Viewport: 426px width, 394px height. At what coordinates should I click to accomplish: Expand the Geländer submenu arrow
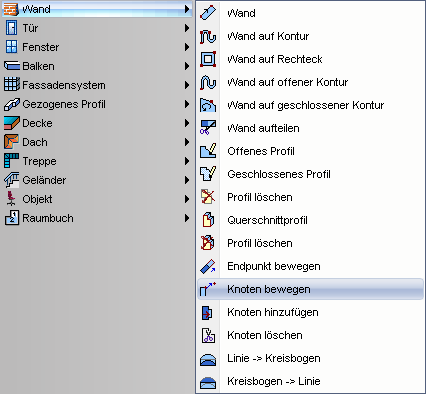point(187,180)
